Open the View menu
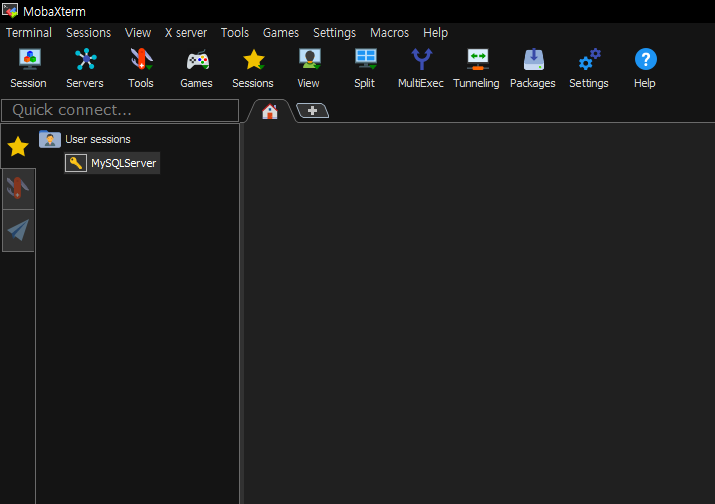The width and height of the screenshot is (715, 504). click(138, 33)
